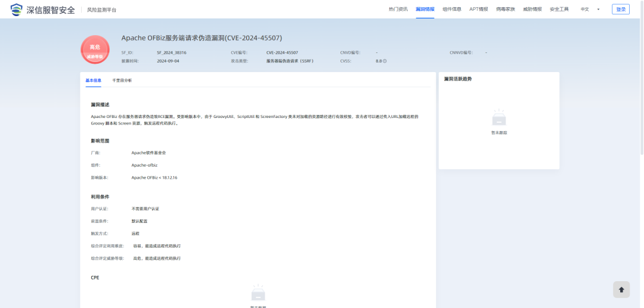Click the empty-box icon in 漏洞活跃趋势 panel
This screenshot has height=308, width=644.
point(499,118)
